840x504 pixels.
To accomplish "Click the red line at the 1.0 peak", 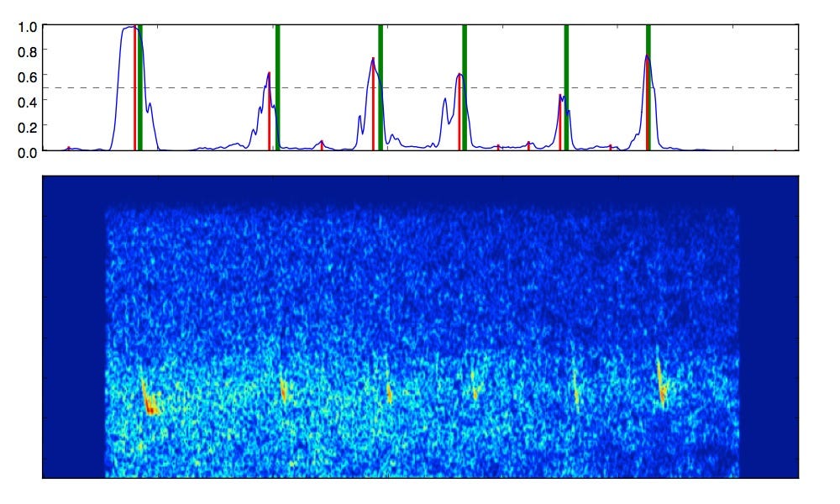I will click(135, 88).
